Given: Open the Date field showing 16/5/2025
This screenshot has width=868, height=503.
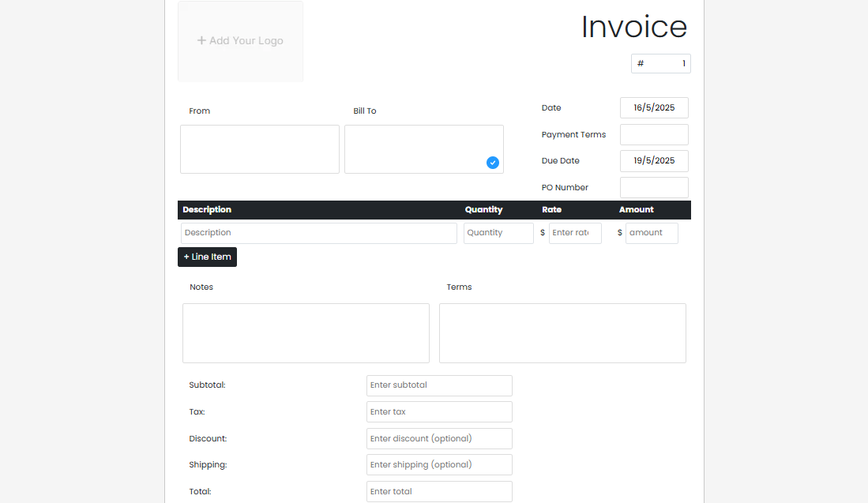Looking at the screenshot, I should point(654,108).
